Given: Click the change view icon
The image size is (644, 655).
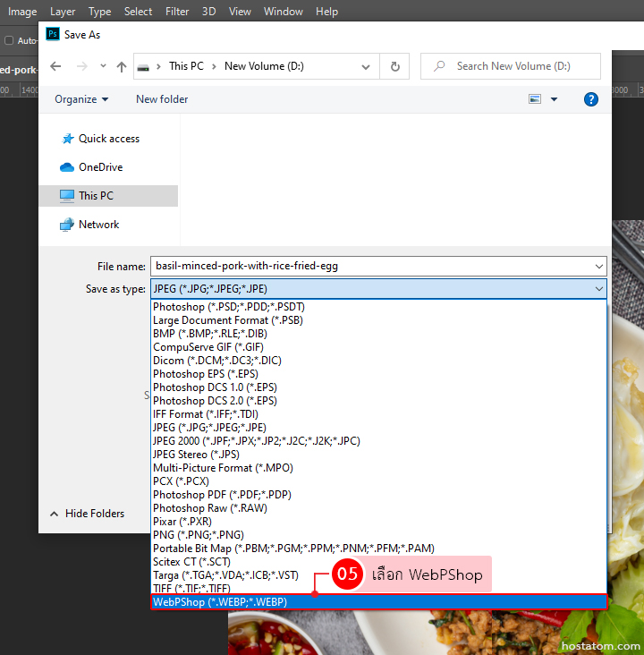Looking at the screenshot, I should pyautogui.click(x=535, y=99).
